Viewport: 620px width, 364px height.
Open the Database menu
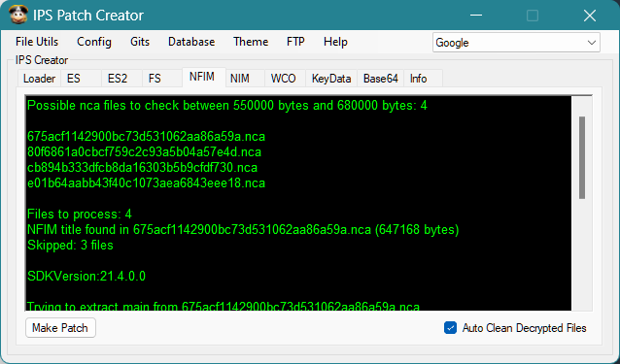tap(191, 42)
